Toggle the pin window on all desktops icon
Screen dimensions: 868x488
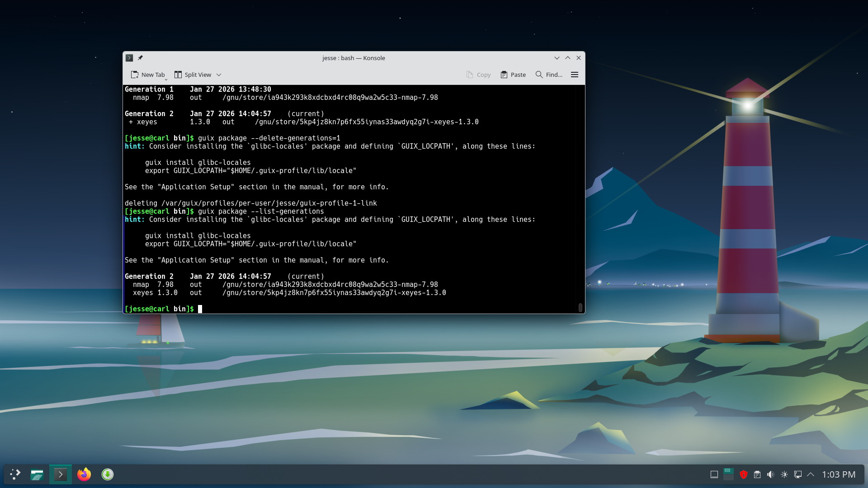140,58
